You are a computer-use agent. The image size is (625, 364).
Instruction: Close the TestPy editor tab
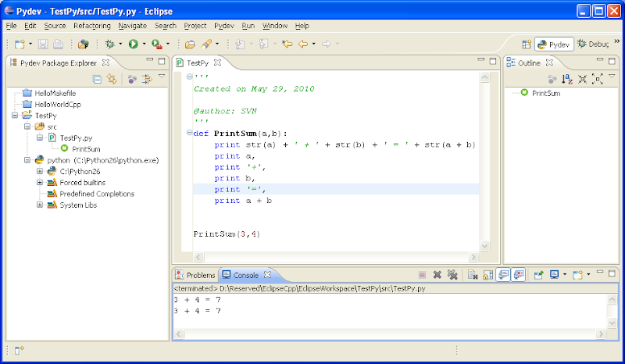click(x=217, y=62)
